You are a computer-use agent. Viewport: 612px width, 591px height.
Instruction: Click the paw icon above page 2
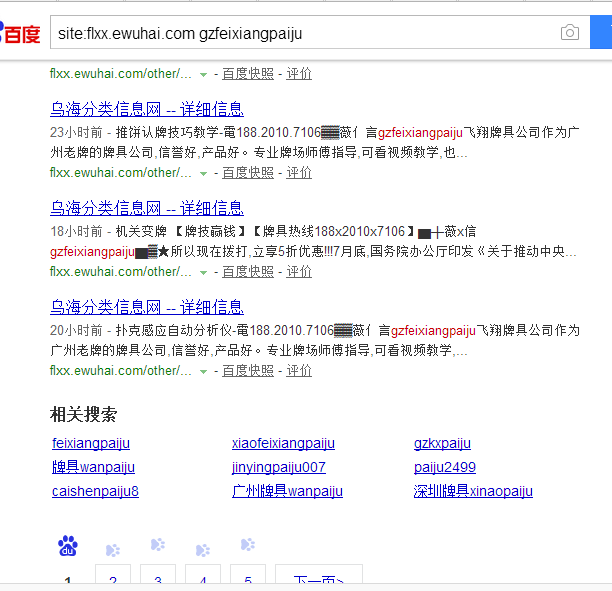(x=113, y=550)
